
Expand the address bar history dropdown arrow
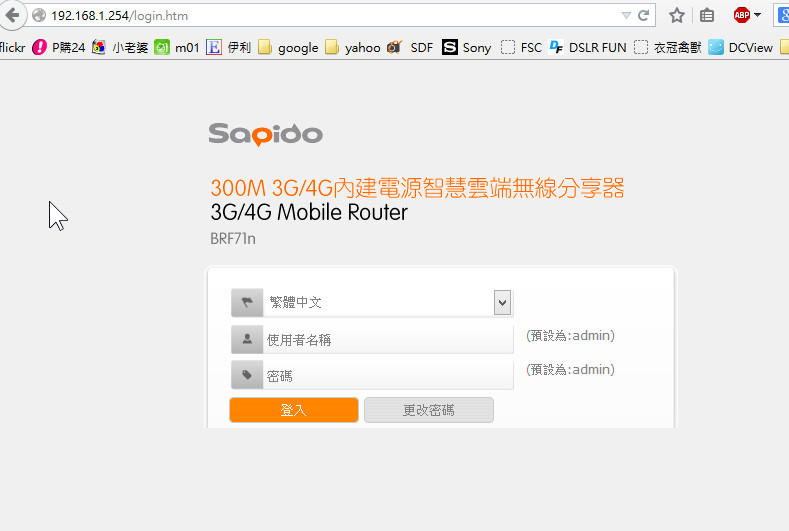pyautogui.click(x=626, y=16)
